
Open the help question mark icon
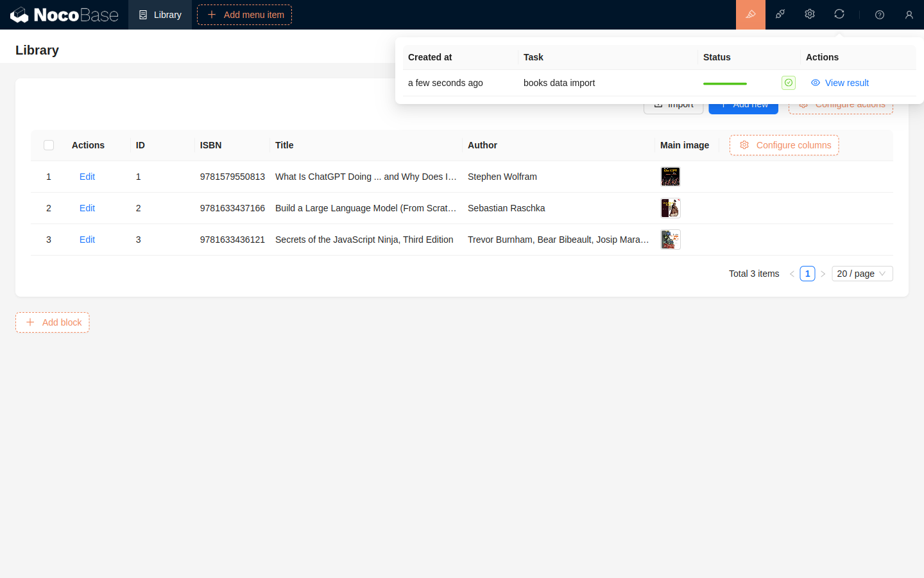pos(880,15)
